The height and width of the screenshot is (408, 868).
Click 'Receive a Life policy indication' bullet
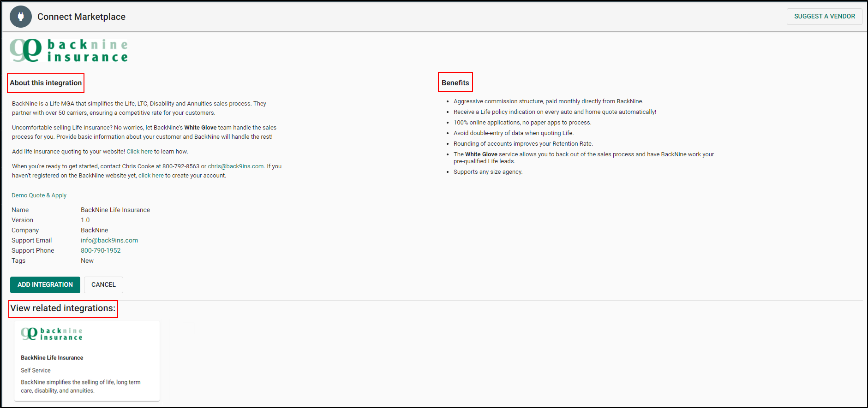click(x=555, y=112)
